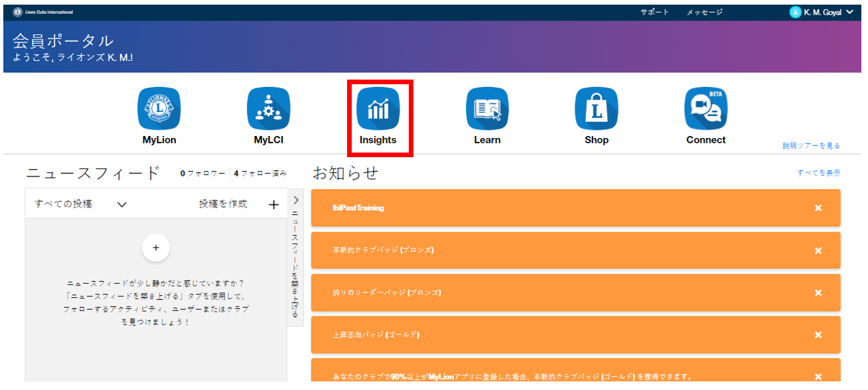Viewport: 868px width, 390px height.
Task: Open the すべての投稿 filter dropdown
Action: pos(121,204)
